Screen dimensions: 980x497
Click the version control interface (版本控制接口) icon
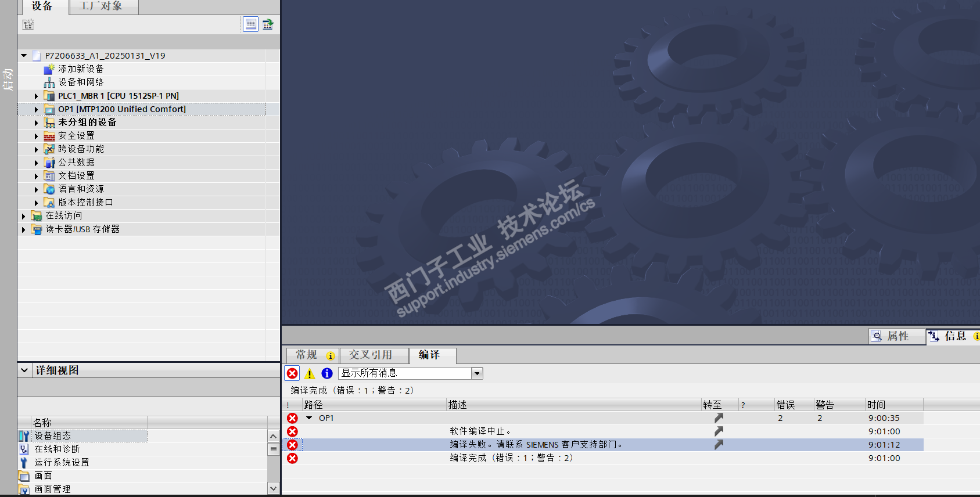(x=49, y=203)
